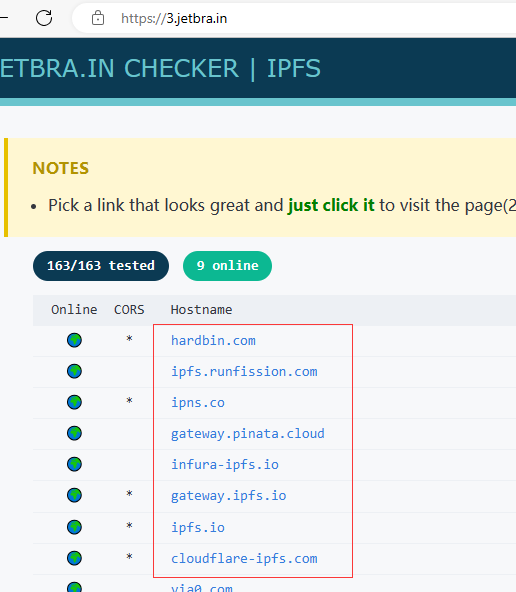View site info via the lock icon
This screenshot has height=592, width=516.
[x=98, y=18]
